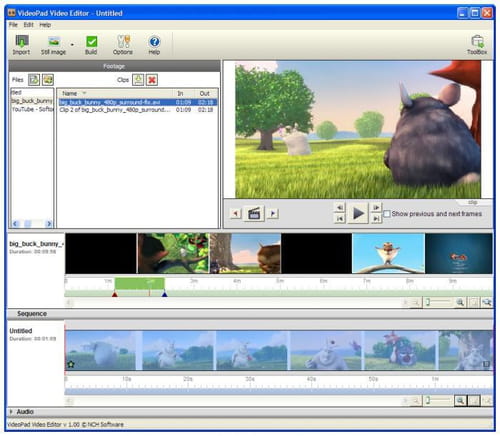Click the go to start button

coord(340,219)
